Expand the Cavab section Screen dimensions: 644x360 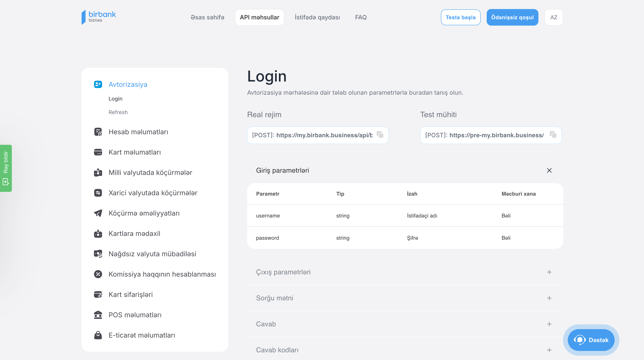(549, 324)
